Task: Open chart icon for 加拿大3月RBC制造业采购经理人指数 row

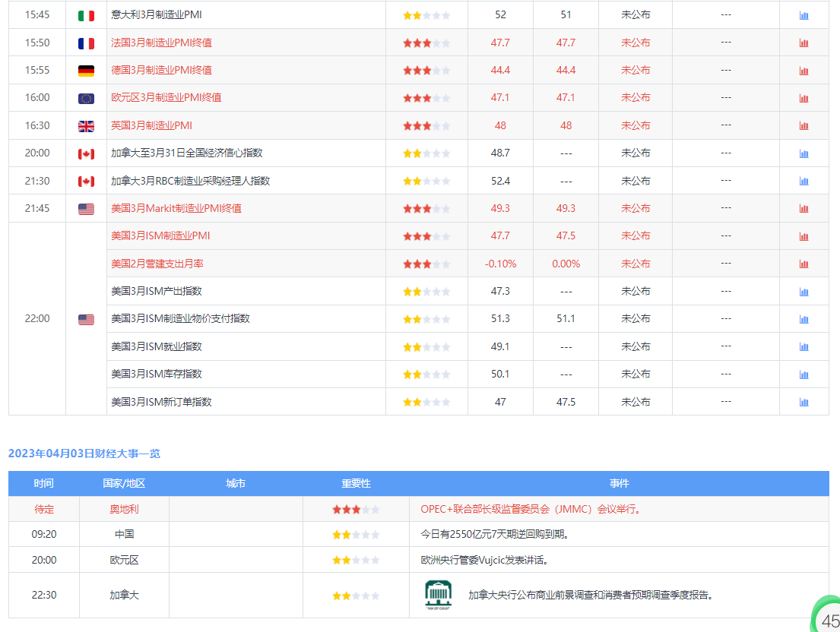Action: click(x=804, y=181)
